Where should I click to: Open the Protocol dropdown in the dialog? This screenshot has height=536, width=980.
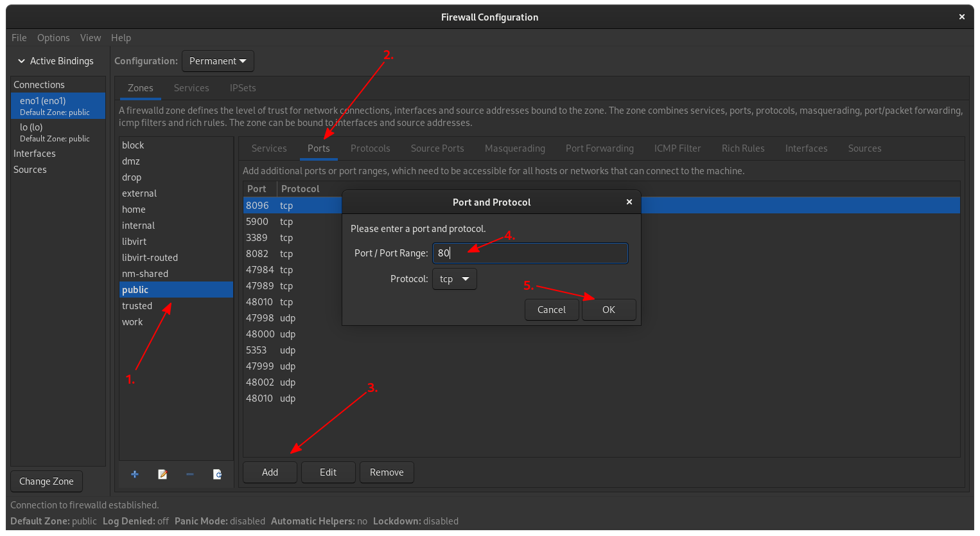pyautogui.click(x=454, y=279)
